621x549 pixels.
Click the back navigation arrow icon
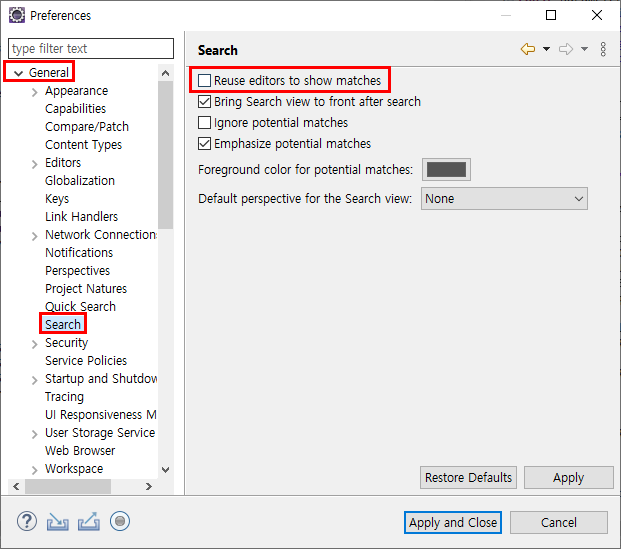point(528,49)
